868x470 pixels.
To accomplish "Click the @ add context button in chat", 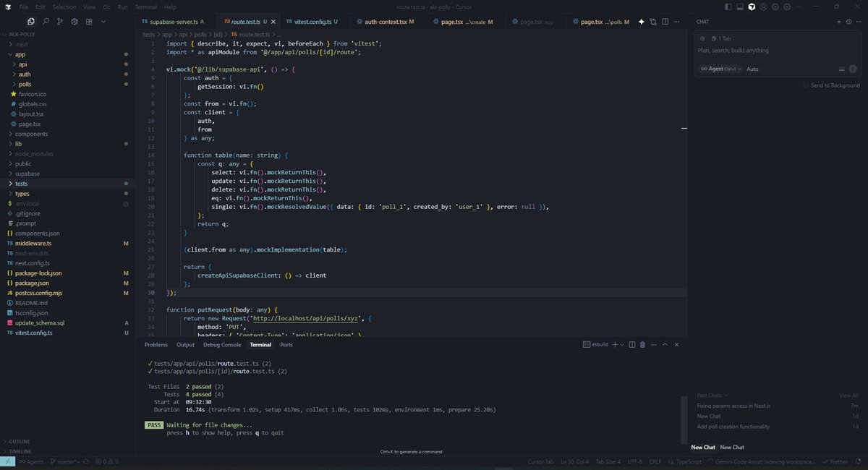I will (702, 38).
